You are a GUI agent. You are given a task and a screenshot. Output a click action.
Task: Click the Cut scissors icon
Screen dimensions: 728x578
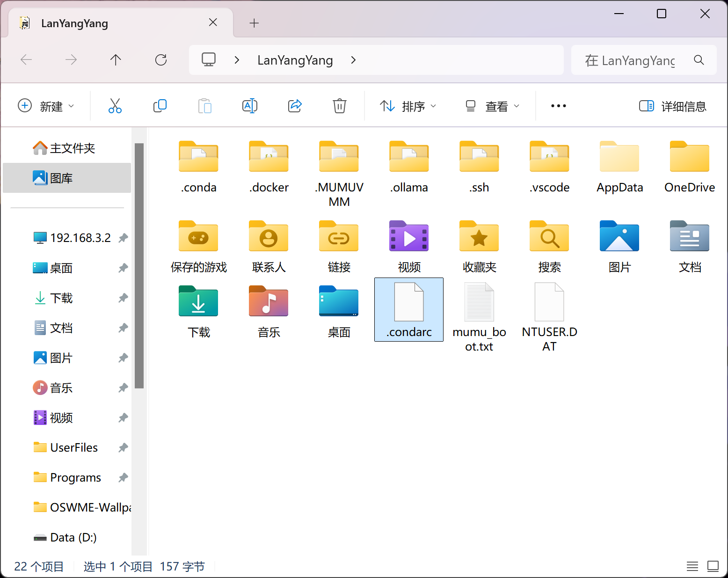tap(115, 106)
